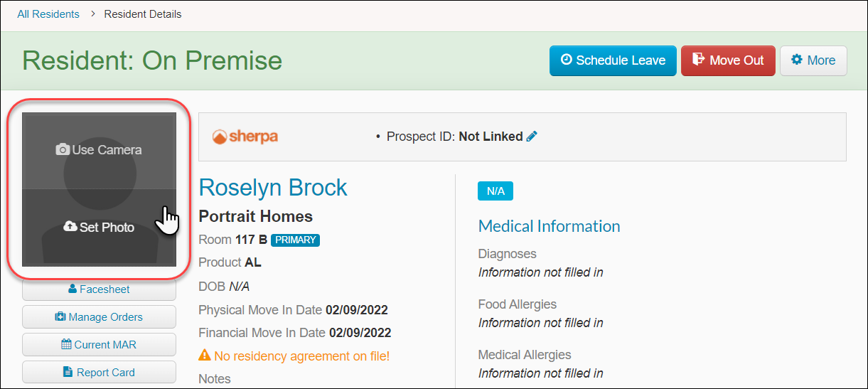868x389 pixels.
Task: Click the camera icon on photo placeholder
Action: pos(63,150)
